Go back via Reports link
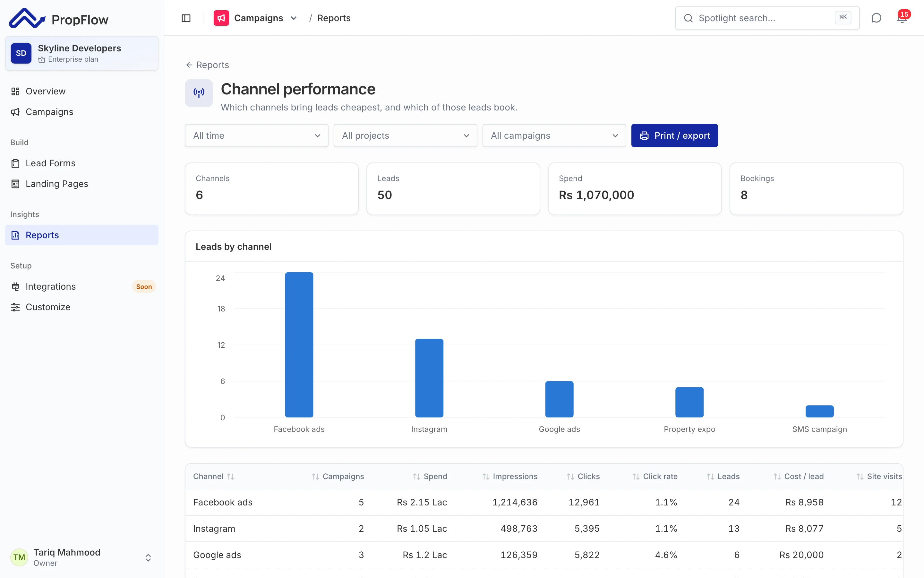This screenshot has width=924, height=578. 207,65
